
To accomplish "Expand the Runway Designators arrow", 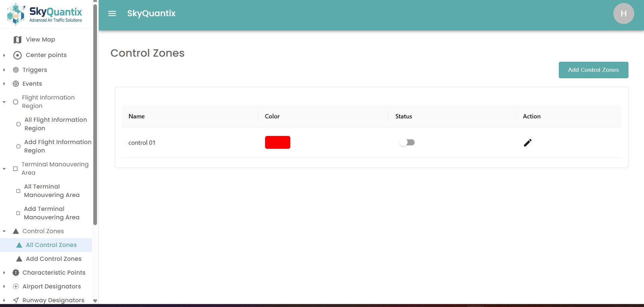I will tap(4, 300).
